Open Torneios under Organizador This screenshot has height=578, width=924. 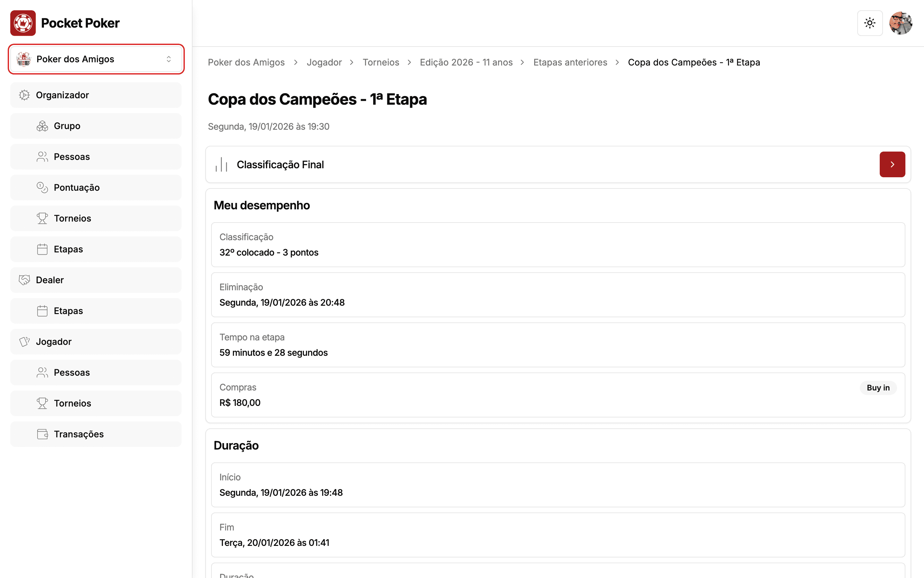pos(96,218)
